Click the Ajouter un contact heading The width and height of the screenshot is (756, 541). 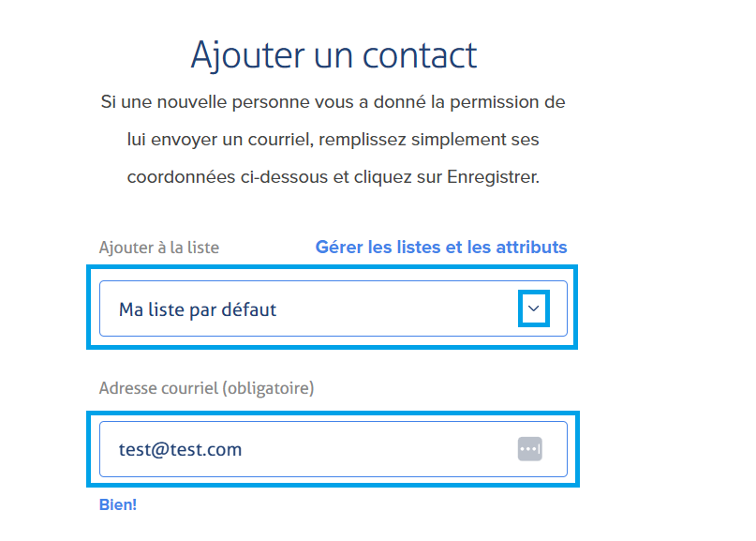pos(334,55)
